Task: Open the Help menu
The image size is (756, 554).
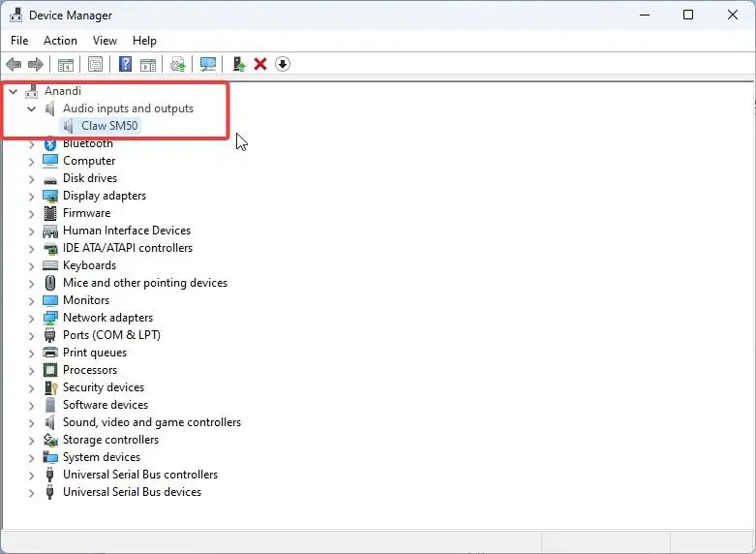Action: coord(144,41)
